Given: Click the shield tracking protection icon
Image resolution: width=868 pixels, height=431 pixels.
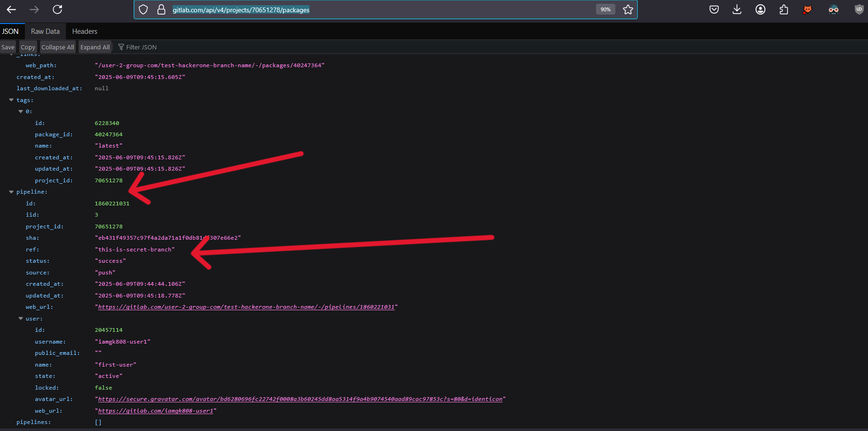Looking at the screenshot, I should point(143,9).
